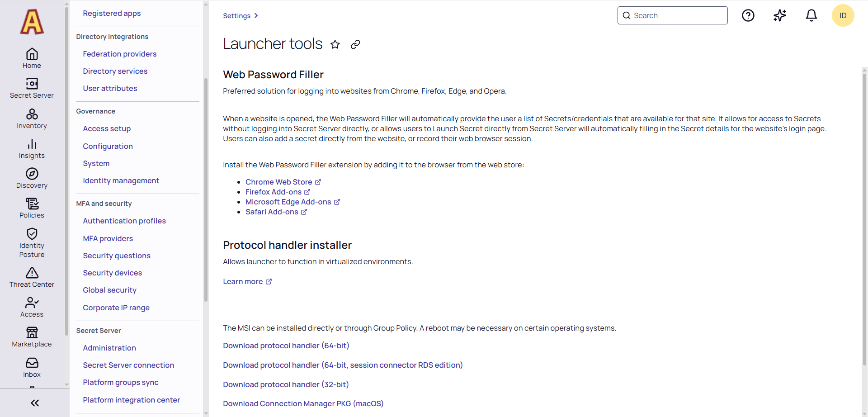This screenshot has width=868, height=417.
Task: Select Administration under Secret Server
Action: pyautogui.click(x=109, y=348)
